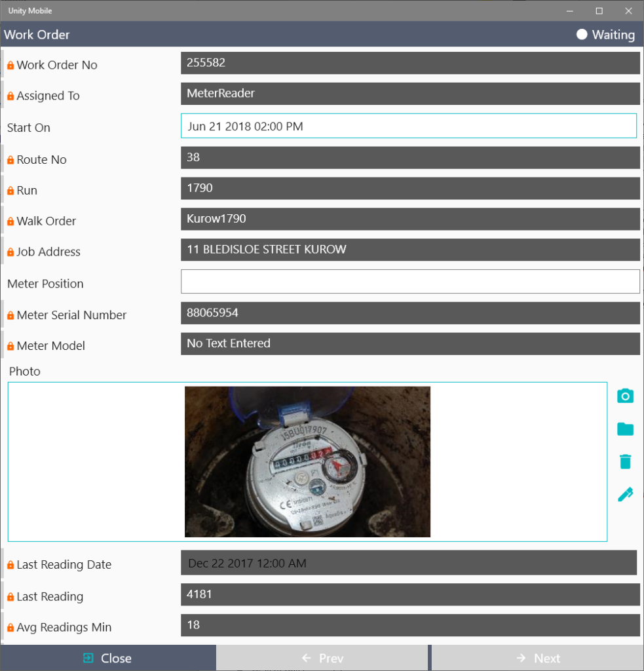Viewport: 644px width, 671px height.
Task: Click the lock icon beside Work Order No
Action: point(10,66)
